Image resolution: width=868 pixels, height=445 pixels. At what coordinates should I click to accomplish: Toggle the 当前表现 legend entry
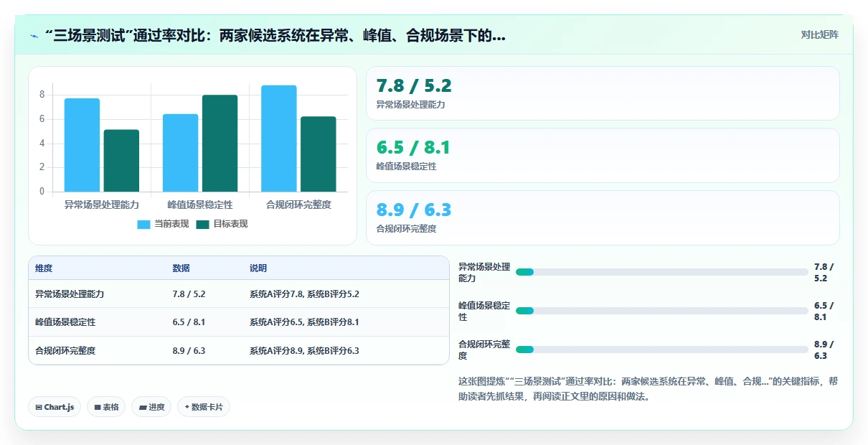coord(163,224)
